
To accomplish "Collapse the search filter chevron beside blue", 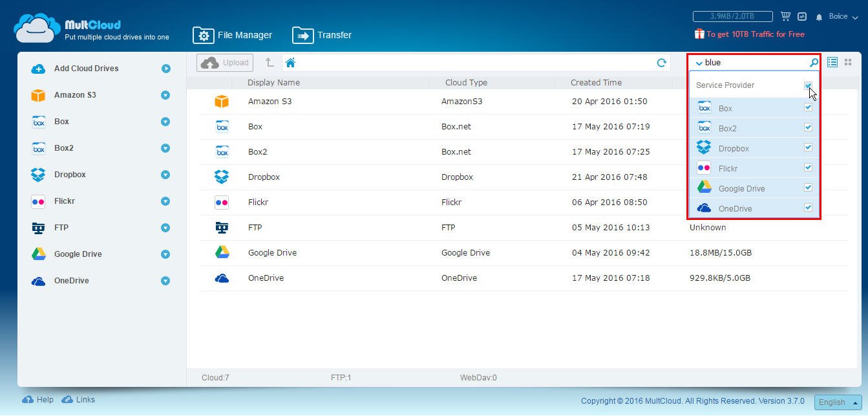I will coord(699,63).
